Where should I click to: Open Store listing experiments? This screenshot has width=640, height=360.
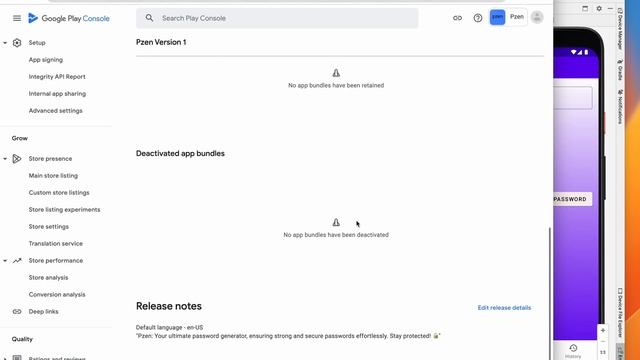[64, 209]
